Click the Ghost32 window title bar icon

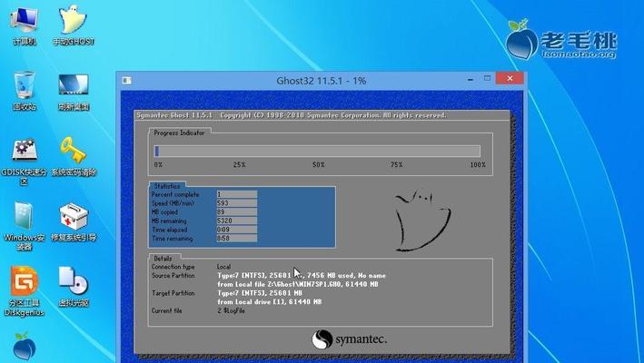point(126,81)
